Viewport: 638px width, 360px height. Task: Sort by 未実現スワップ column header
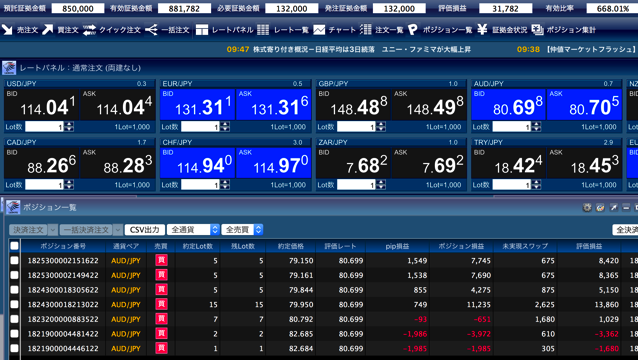525,246
